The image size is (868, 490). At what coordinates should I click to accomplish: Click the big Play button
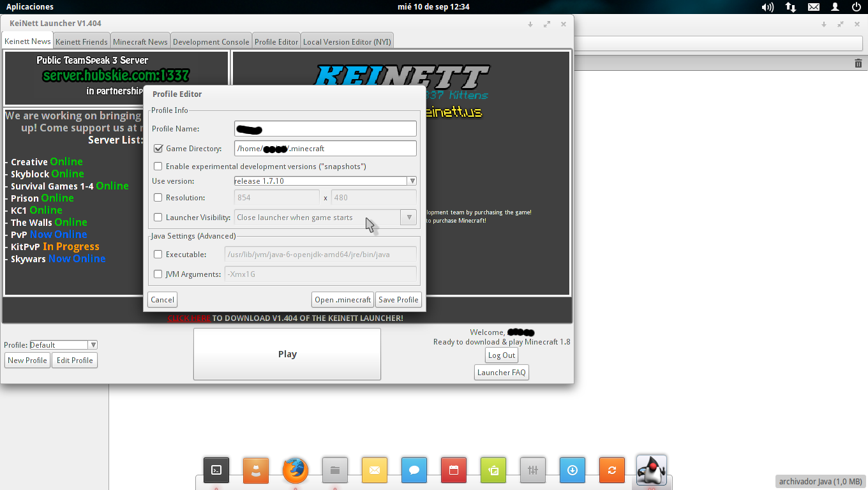point(287,354)
